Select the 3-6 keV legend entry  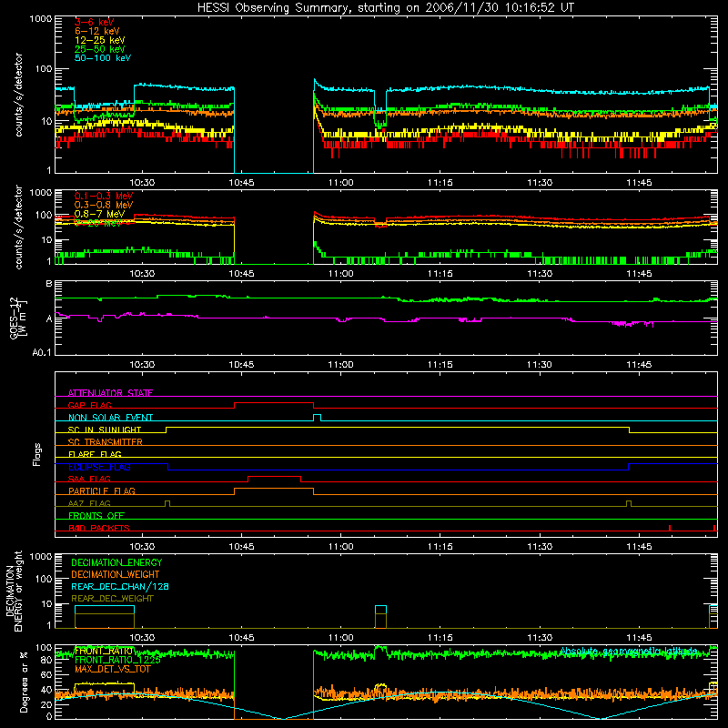click(x=95, y=22)
